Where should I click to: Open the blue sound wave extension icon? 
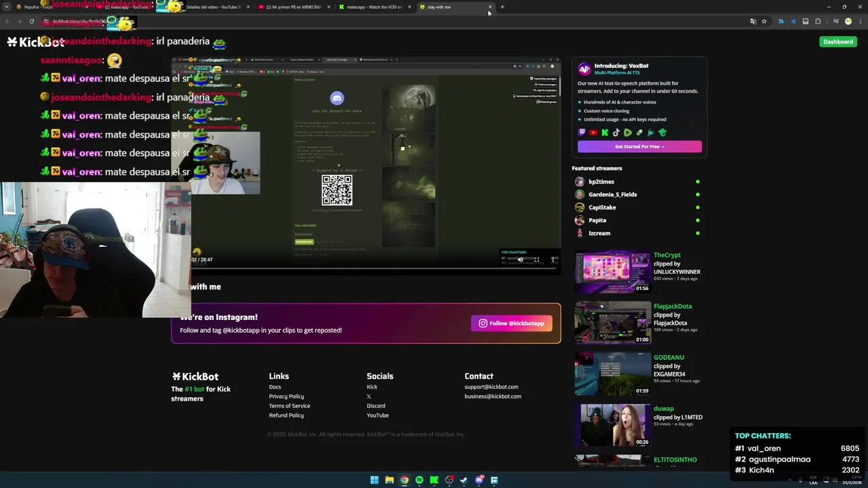coord(793,22)
